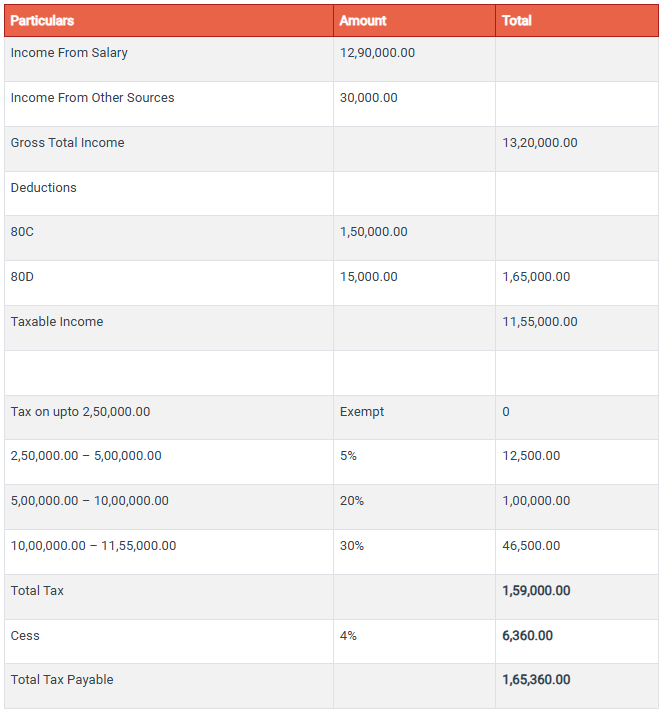Select the Deductions row label
The image size is (663, 713).
43,188
